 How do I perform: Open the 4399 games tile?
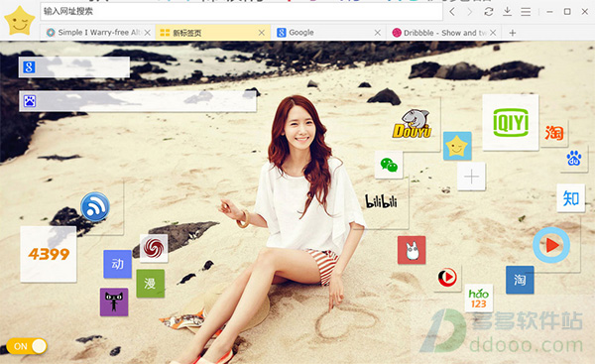pos(49,254)
